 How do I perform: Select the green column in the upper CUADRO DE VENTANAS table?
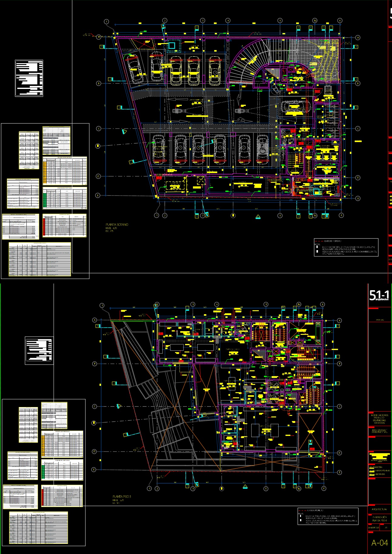pos(45,200)
